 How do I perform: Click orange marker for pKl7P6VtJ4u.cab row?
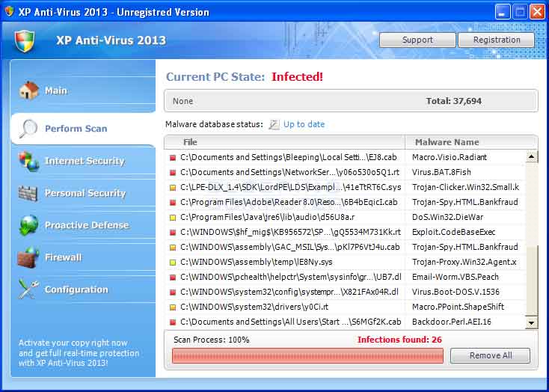pyautogui.click(x=172, y=248)
